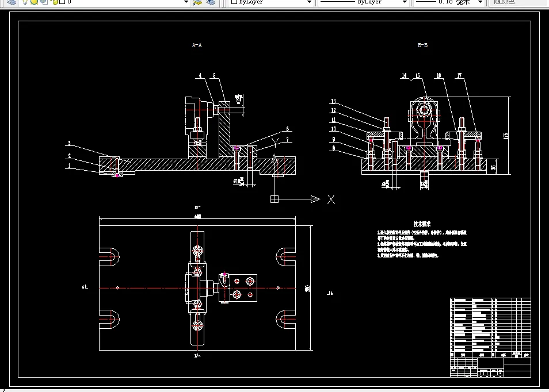Viewport: 549px width, 392px height.
Task: Open the ByLayer linetype dropdown
Action: click(x=363, y=2)
